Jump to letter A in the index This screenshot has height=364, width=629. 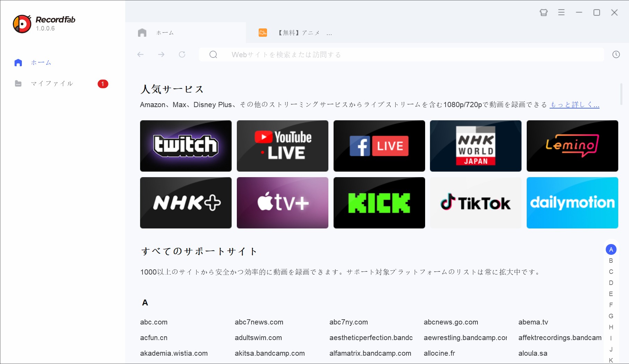coord(611,250)
